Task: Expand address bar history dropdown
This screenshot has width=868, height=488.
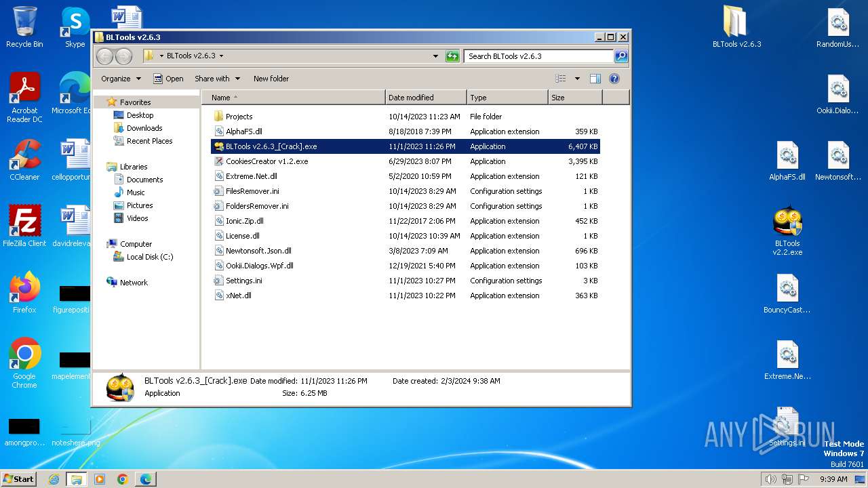Action: tap(435, 56)
